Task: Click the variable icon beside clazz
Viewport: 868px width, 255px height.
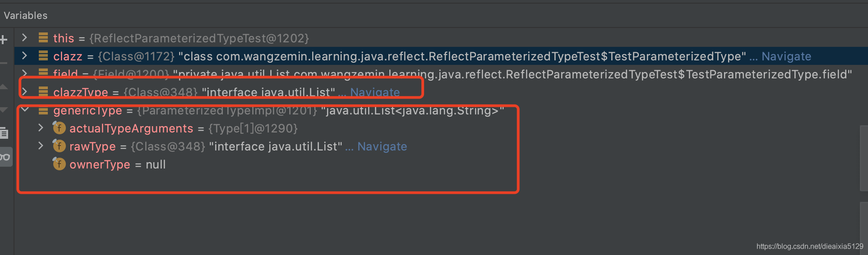Action: pyautogui.click(x=43, y=55)
